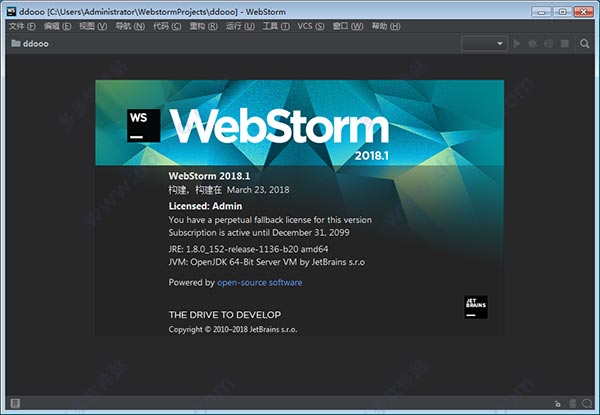Click the perpetual fallback license line

270,220
